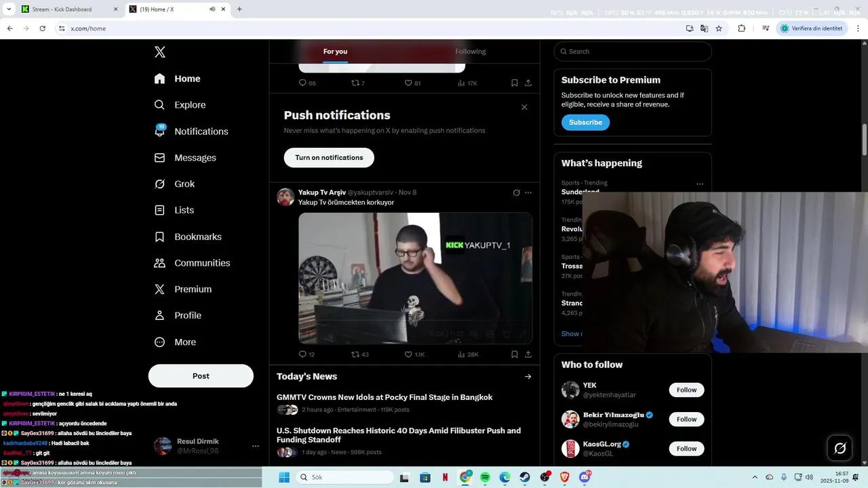Open the U.S. Shutdown news story

point(399,435)
